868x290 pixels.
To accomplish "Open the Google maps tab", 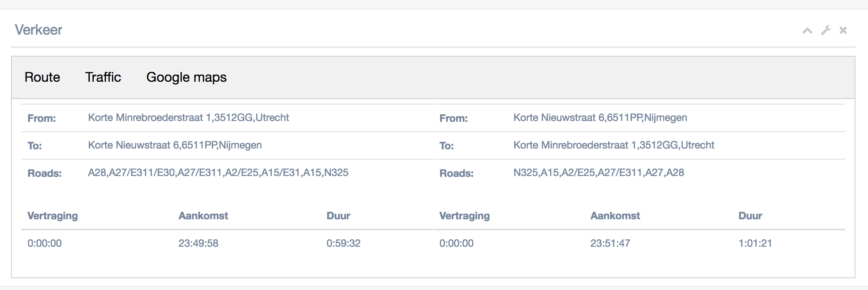I will 187,77.
